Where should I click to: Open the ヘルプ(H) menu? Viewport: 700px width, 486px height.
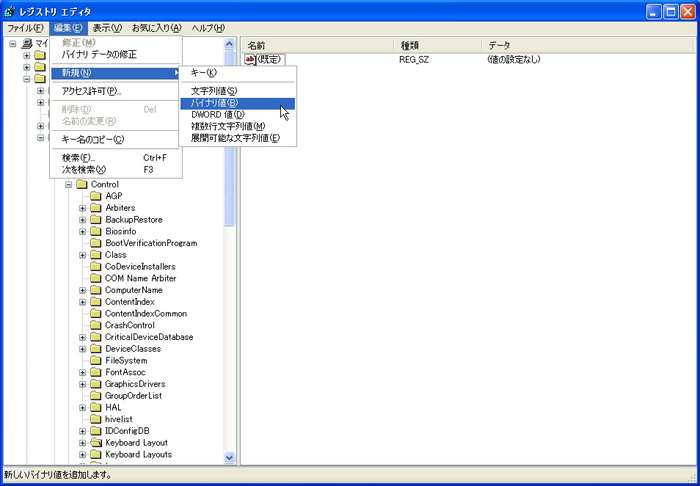208,28
